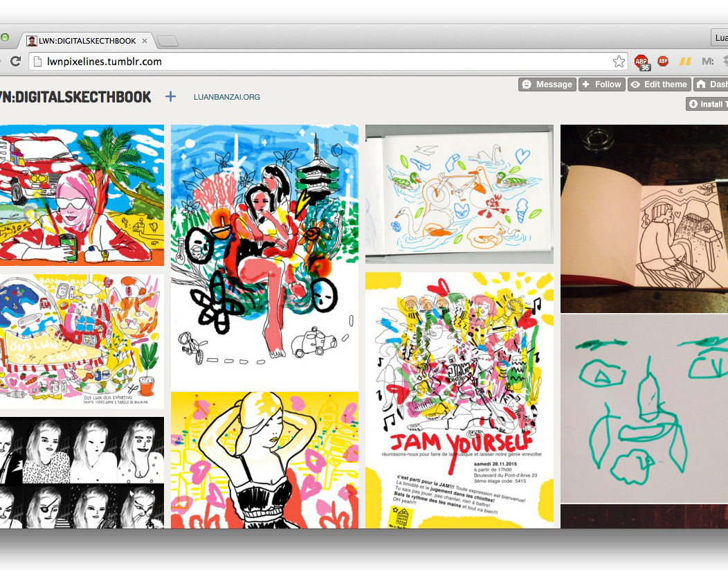Open the Adblock Plus extension showing 36
This screenshot has width=728, height=570.
[641, 62]
